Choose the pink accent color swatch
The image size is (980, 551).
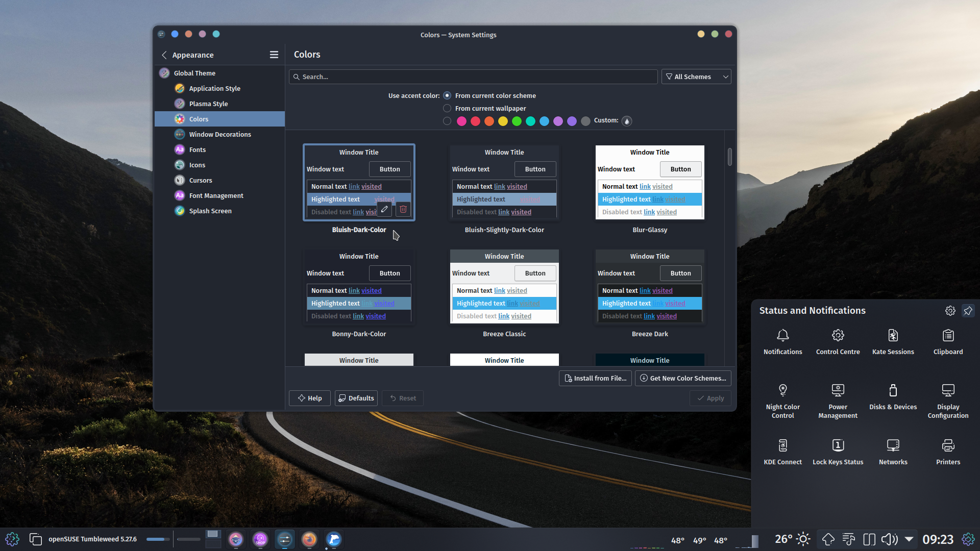coord(461,121)
